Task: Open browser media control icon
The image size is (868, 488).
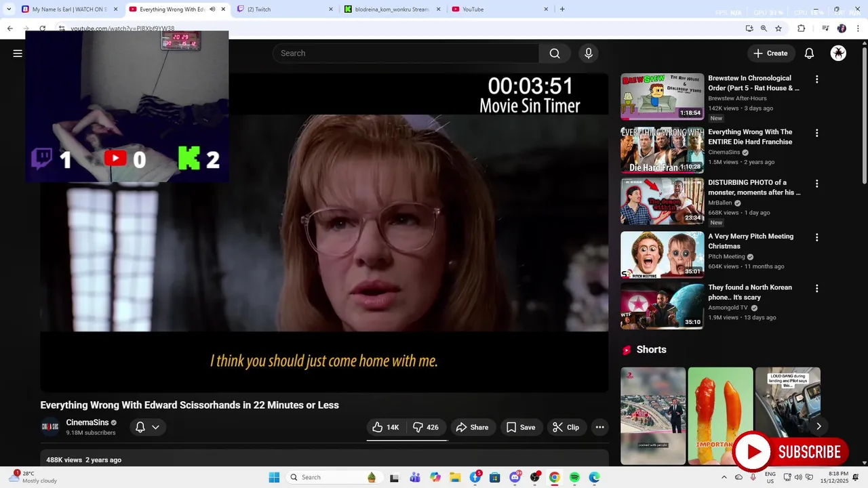Action: [x=825, y=28]
